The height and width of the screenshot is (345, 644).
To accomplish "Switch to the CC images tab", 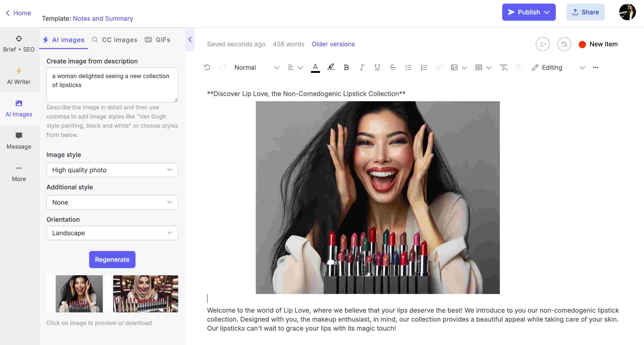I will (x=115, y=40).
